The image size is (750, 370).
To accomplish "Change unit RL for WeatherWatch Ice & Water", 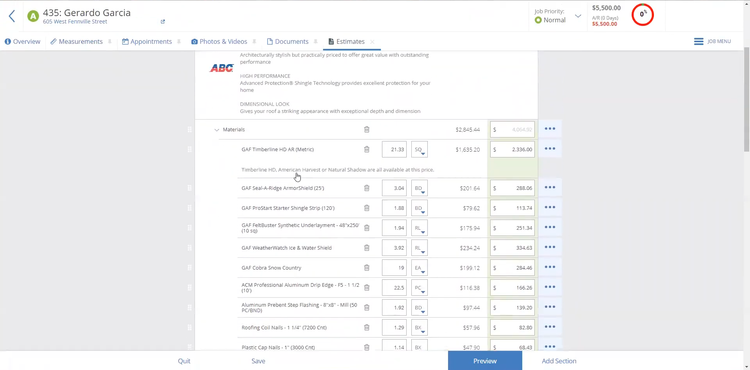I will tap(419, 248).
